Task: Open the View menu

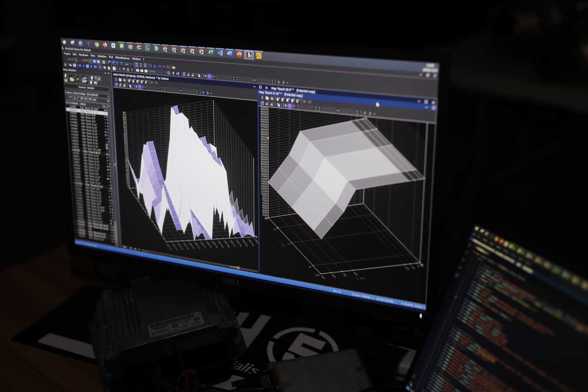Action: click(x=93, y=56)
